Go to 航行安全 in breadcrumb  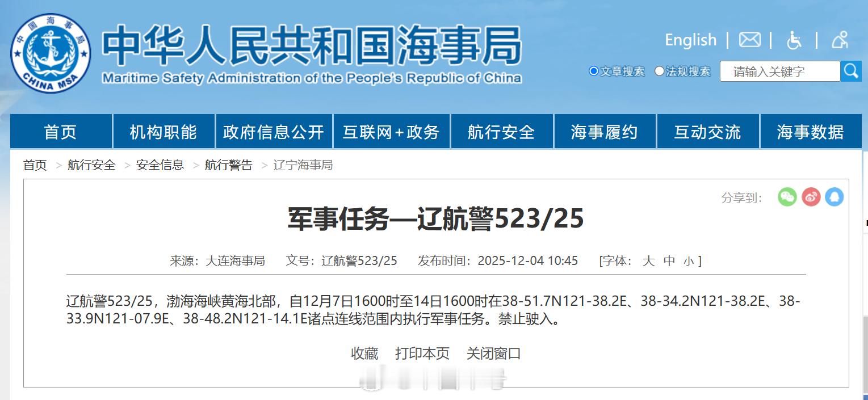(x=91, y=165)
